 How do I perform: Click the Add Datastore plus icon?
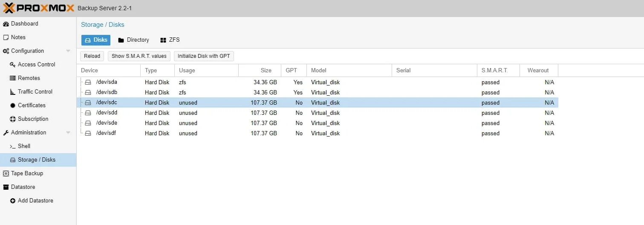point(13,201)
